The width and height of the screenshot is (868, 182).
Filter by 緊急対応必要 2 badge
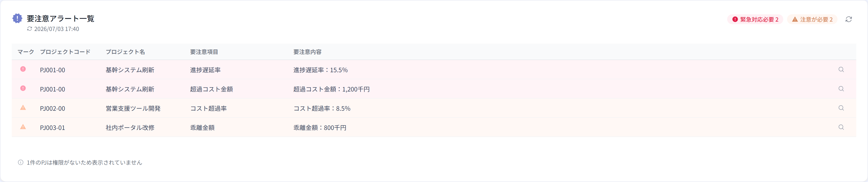pyautogui.click(x=755, y=19)
